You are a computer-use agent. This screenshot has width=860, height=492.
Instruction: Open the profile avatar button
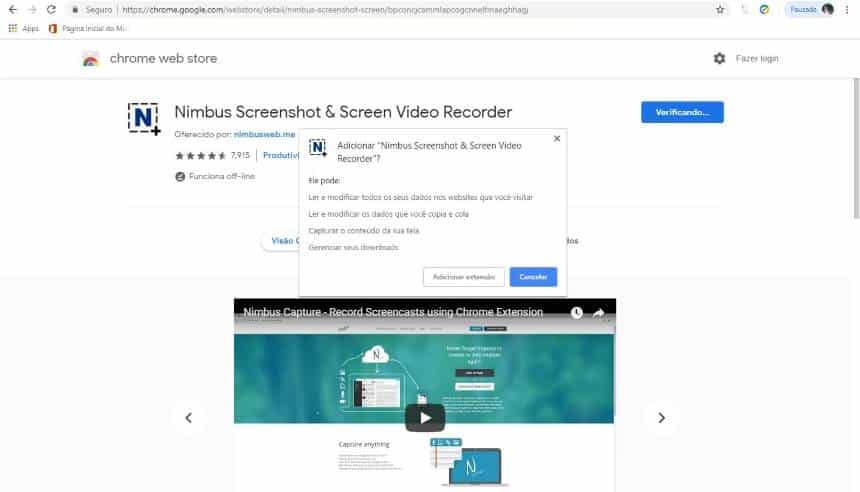click(x=828, y=9)
